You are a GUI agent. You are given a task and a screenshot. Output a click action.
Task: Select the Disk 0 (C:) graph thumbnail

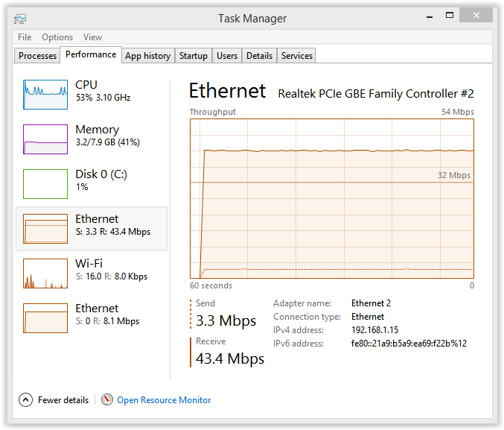(45, 184)
